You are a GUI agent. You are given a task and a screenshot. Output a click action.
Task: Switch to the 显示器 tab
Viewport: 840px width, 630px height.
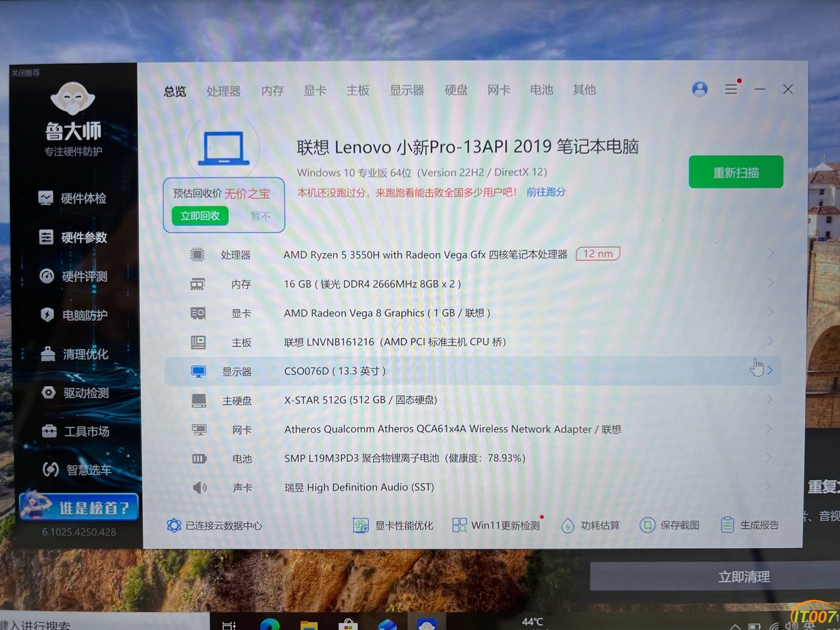pos(407,90)
